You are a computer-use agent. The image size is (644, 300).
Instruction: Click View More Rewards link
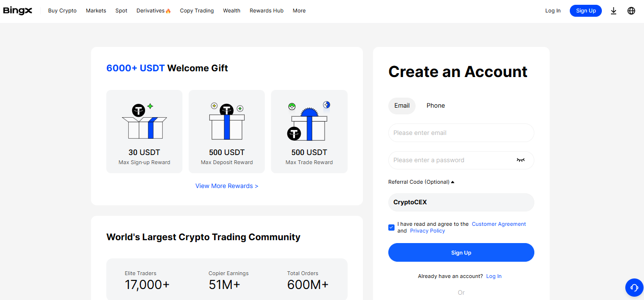[226, 186]
